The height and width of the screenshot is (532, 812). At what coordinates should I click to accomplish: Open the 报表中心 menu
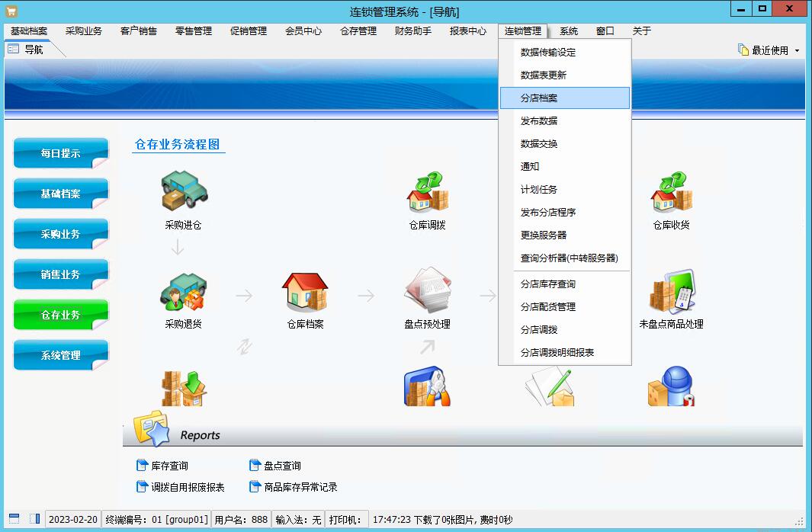pyautogui.click(x=468, y=31)
